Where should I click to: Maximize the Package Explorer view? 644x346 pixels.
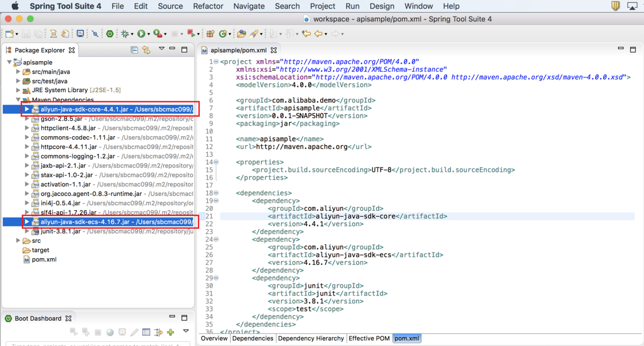point(184,49)
